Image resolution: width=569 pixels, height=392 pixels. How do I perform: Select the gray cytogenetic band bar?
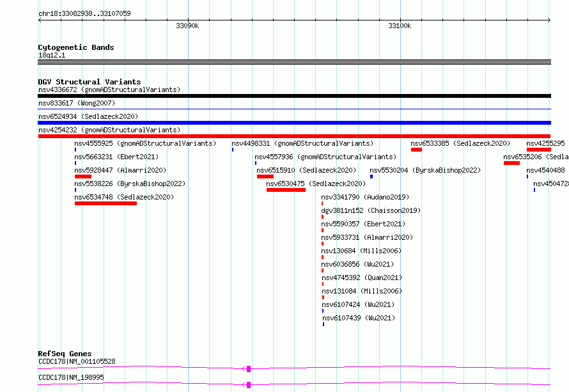294,62
